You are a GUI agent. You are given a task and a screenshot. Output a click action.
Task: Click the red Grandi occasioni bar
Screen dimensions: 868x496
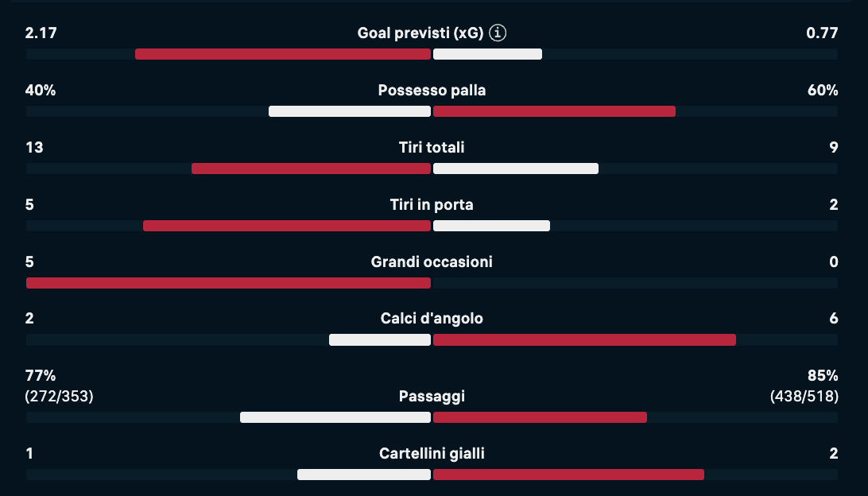pyautogui.click(x=228, y=283)
